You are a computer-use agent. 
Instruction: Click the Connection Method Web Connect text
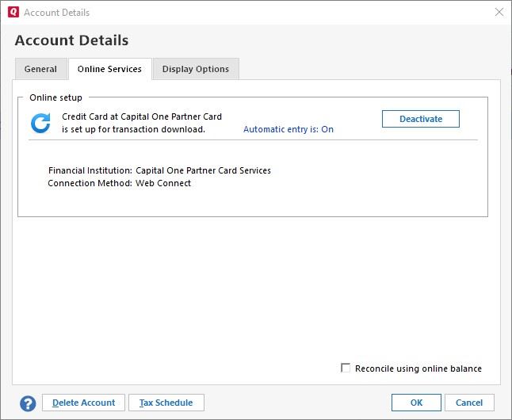(163, 183)
